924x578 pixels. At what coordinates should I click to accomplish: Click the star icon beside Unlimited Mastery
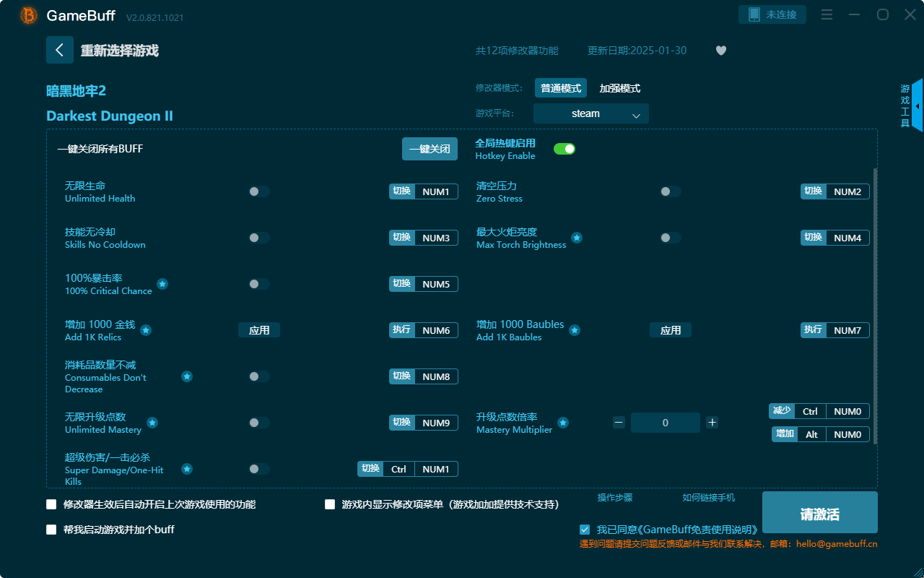coord(152,423)
